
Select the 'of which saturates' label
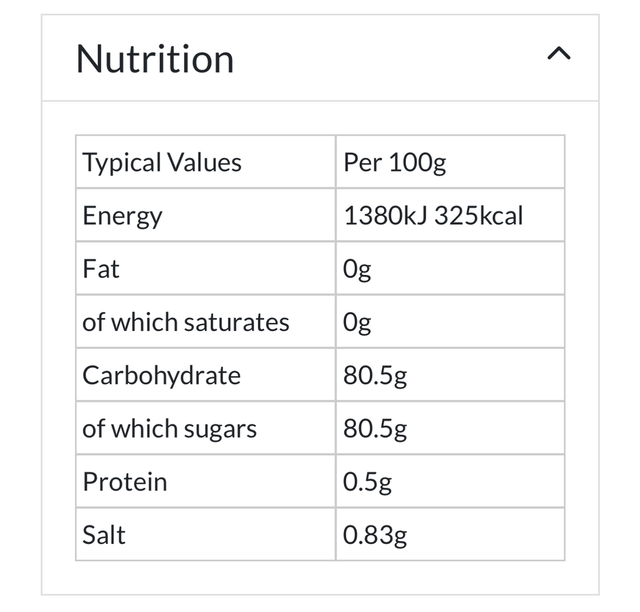click(186, 322)
